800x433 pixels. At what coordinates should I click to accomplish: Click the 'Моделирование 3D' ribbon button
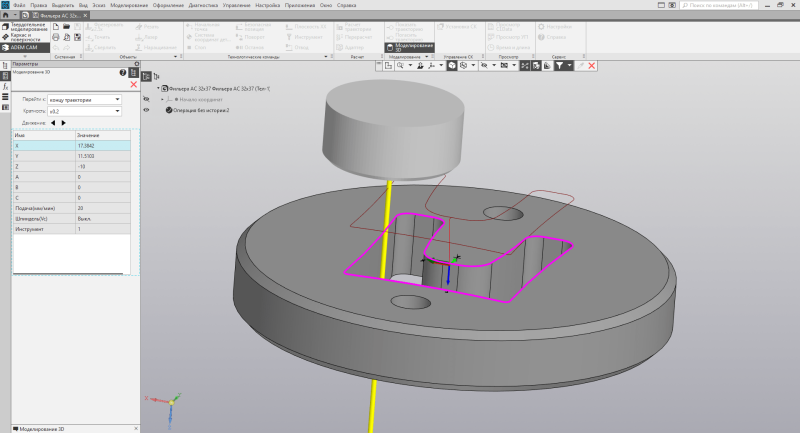pos(410,46)
